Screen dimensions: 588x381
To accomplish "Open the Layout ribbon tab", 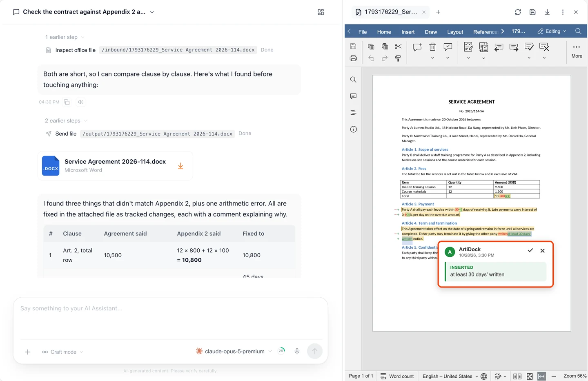I will tap(455, 32).
